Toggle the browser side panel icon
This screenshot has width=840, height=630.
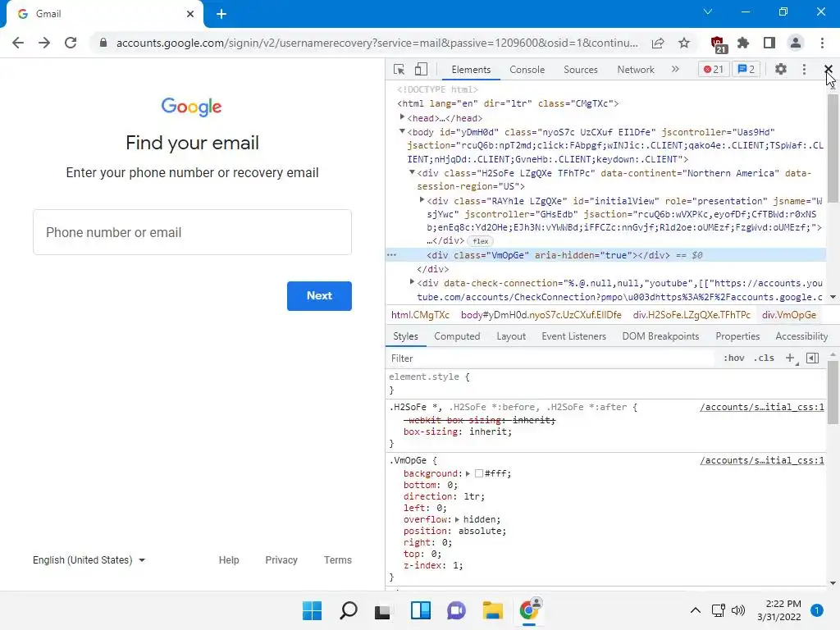click(769, 43)
